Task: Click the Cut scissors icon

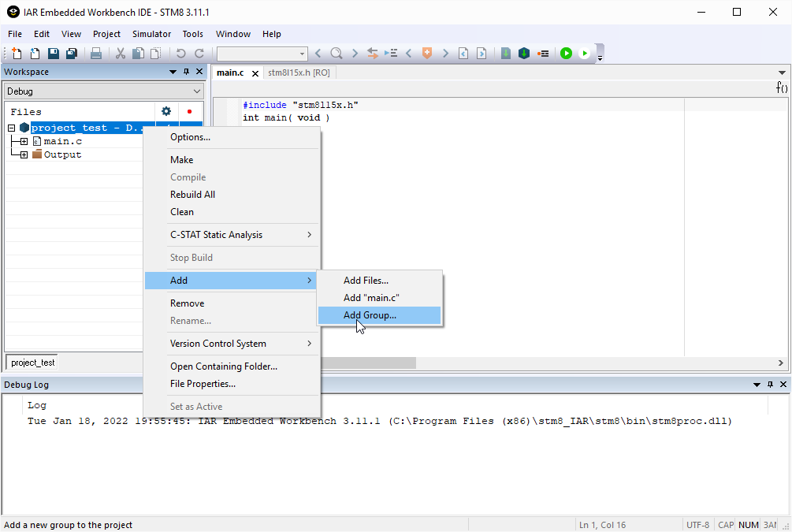Action: (121, 53)
